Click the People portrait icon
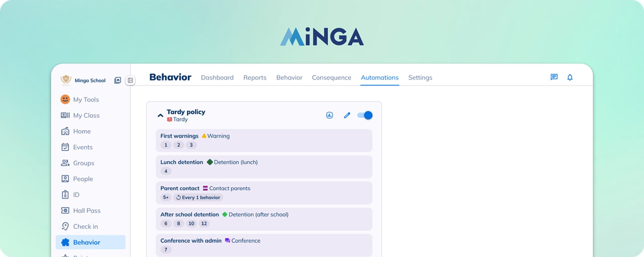The width and height of the screenshot is (644, 257). [x=65, y=178]
